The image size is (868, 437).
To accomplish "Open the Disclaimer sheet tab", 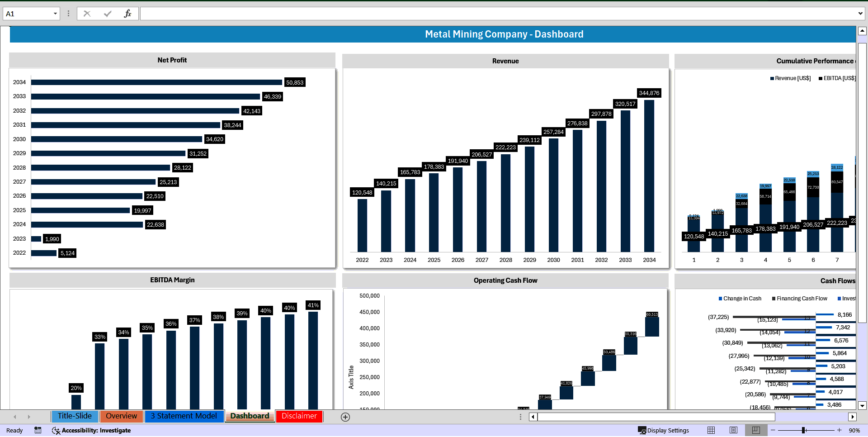I will [x=299, y=416].
